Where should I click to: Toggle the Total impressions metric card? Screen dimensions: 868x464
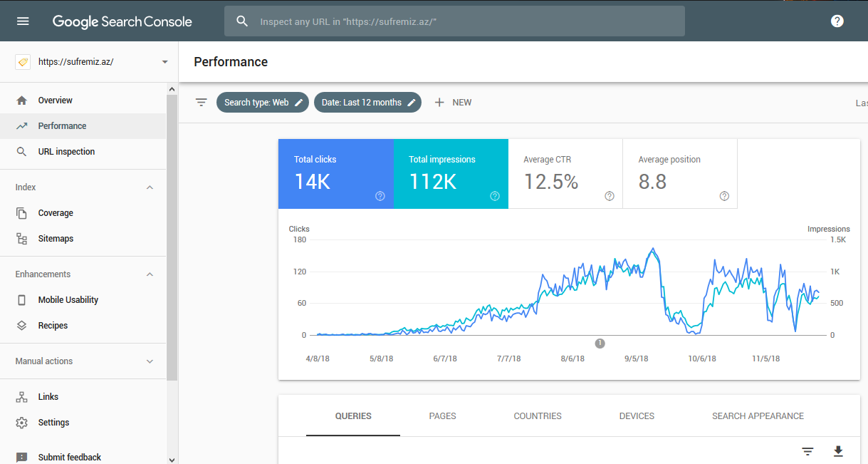point(451,173)
